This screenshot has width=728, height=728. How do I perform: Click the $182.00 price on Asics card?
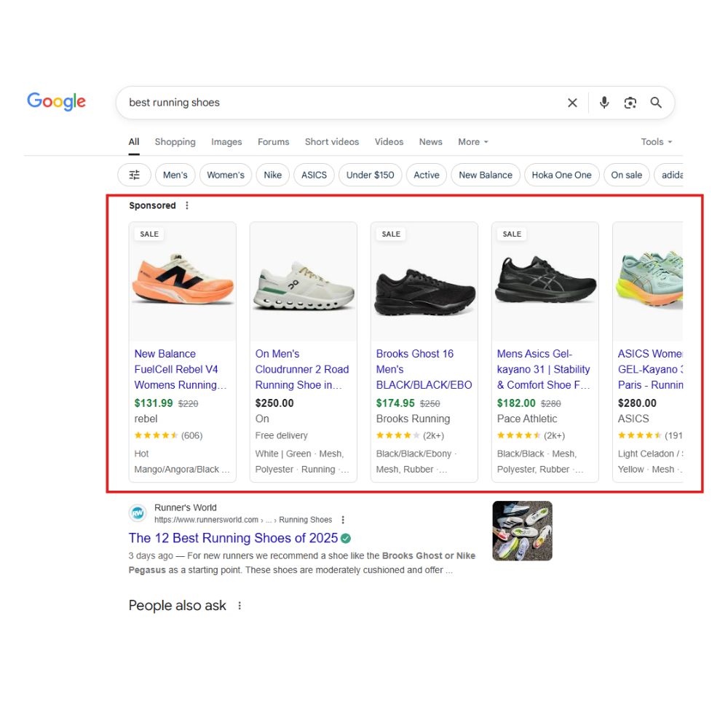[x=516, y=403]
